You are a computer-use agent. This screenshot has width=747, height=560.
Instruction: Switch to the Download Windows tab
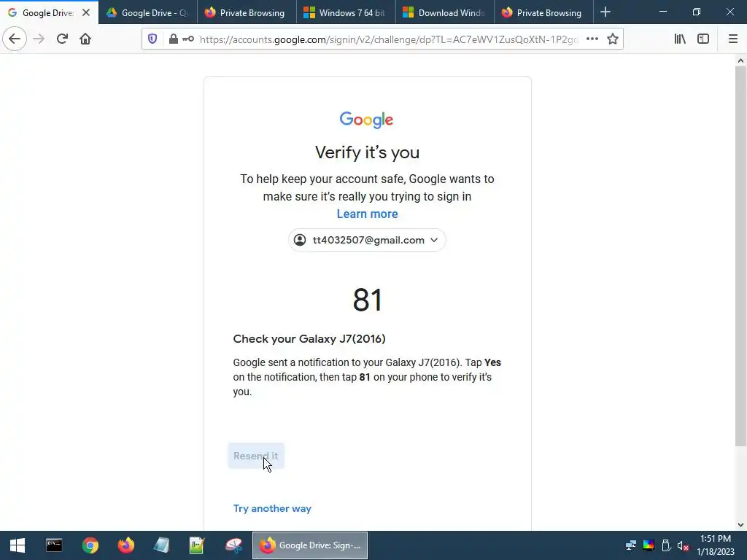tap(444, 12)
